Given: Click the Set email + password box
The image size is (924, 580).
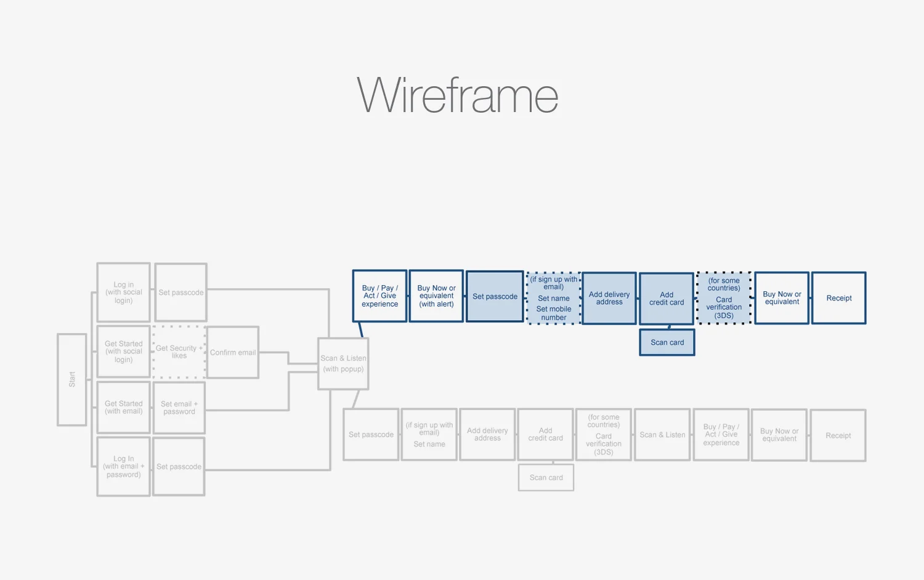Looking at the screenshot, I should (x=179, y=407).
